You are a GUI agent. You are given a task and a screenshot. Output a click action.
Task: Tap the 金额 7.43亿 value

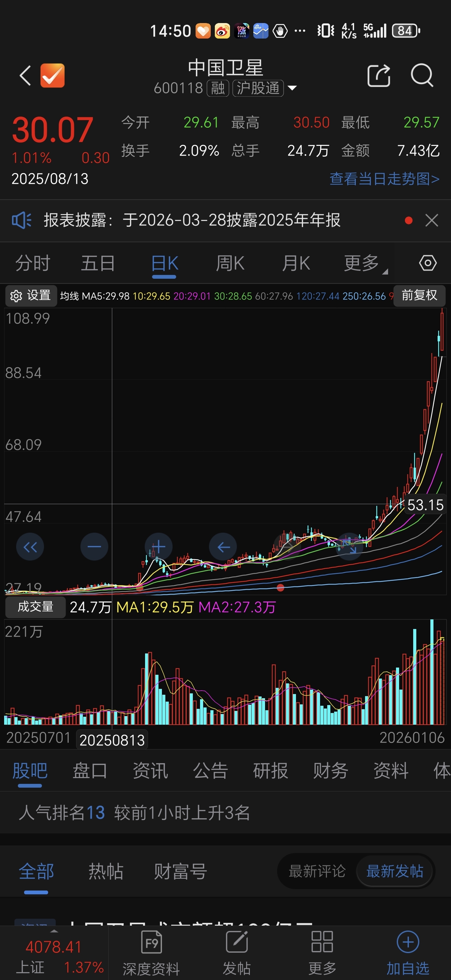418,151
